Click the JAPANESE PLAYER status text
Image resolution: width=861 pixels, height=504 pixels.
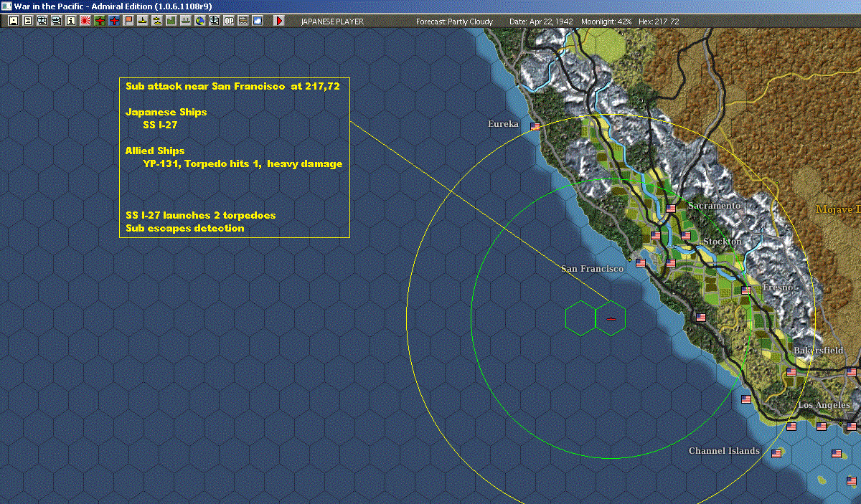tap(332, 22)
